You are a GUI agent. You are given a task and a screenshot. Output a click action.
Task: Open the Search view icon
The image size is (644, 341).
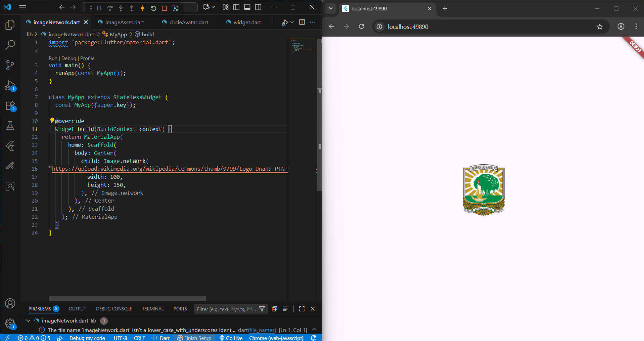click(x=10, y=45)
